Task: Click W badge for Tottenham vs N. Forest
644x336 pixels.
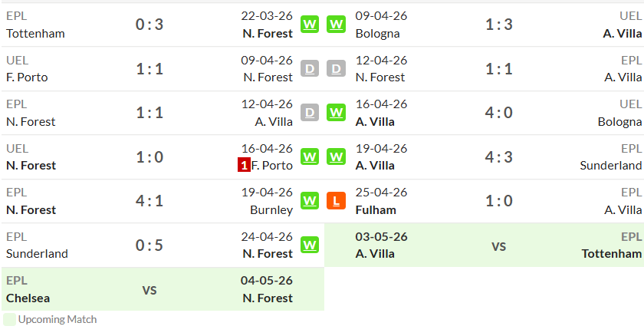Action: point(310,25)
